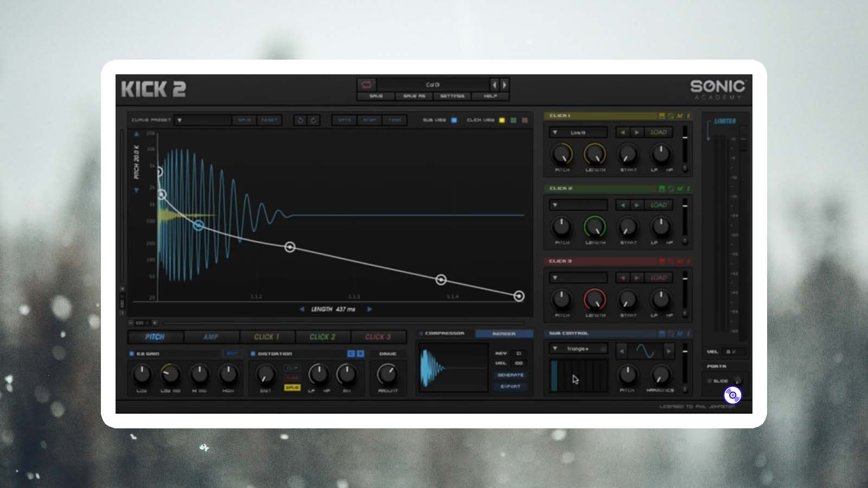Screen dimensions: 868x488
Task: Click the redo curve icon
Action: pos(313,120)
